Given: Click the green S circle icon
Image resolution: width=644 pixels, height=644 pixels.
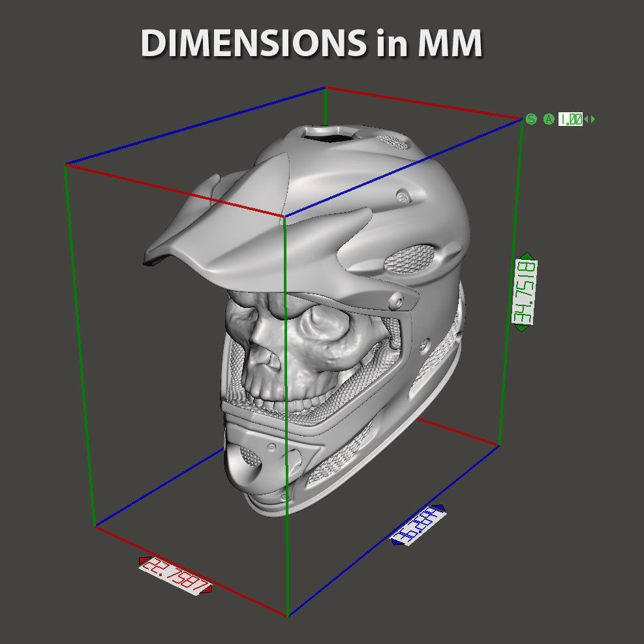Looking at the screenshot, I should (531, 119).
